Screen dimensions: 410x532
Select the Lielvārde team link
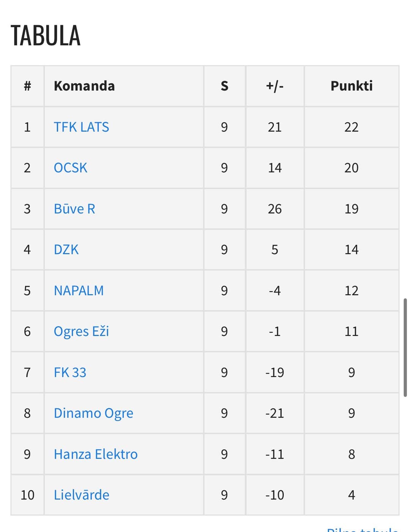coord(81,495)
